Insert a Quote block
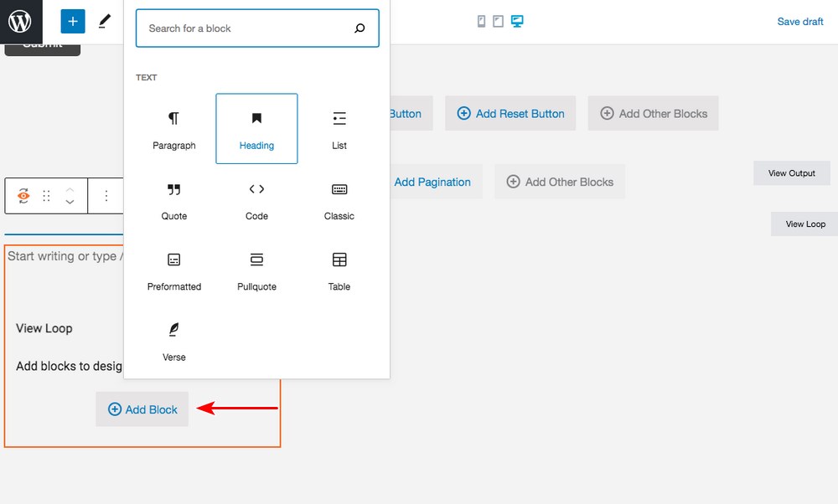838x504 pixels. (x=174, y=200)
